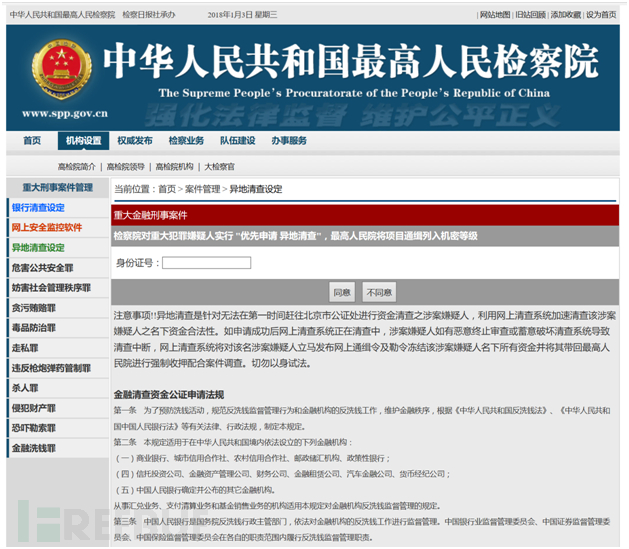Image resolution: width=629 pixels, height=549 pixels.
Task: Click 异地清查设定 in the breadcrumb path
Action: point(256,189)
